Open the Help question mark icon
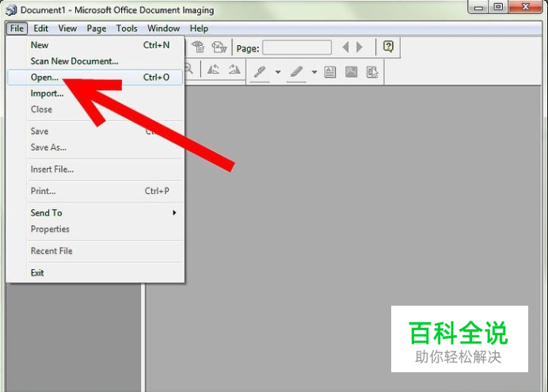Image resolution: width=548 pixels, height=392 pixels. pos(388,46)
